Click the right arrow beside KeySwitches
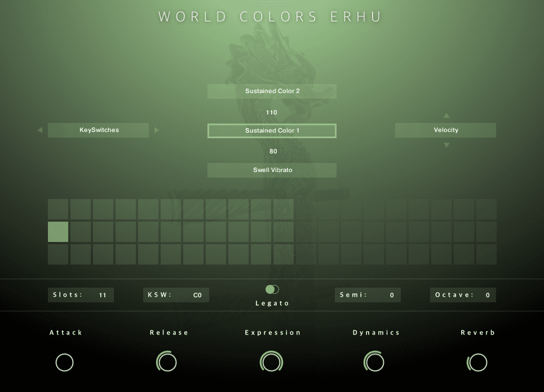 pyautogui.click(x=157, y=130)
